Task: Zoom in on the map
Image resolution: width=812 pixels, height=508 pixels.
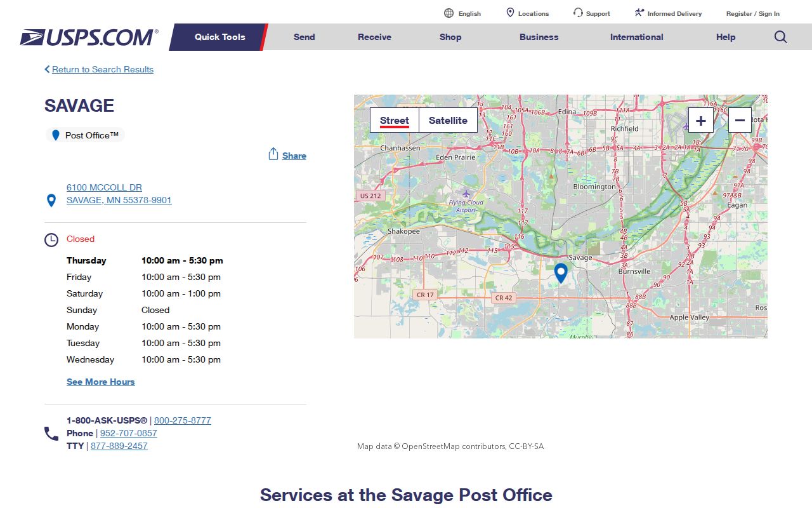Action: point(701,120)
